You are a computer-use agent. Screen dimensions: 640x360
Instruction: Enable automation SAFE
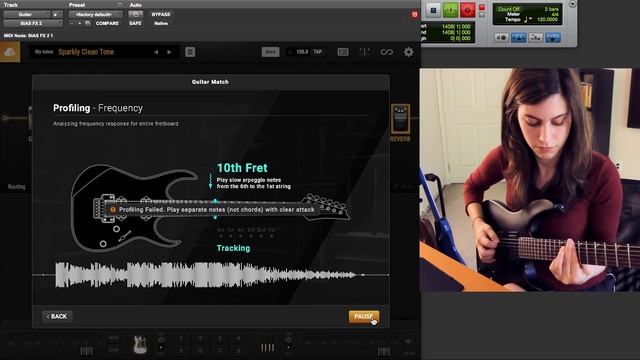pos(135,24)
